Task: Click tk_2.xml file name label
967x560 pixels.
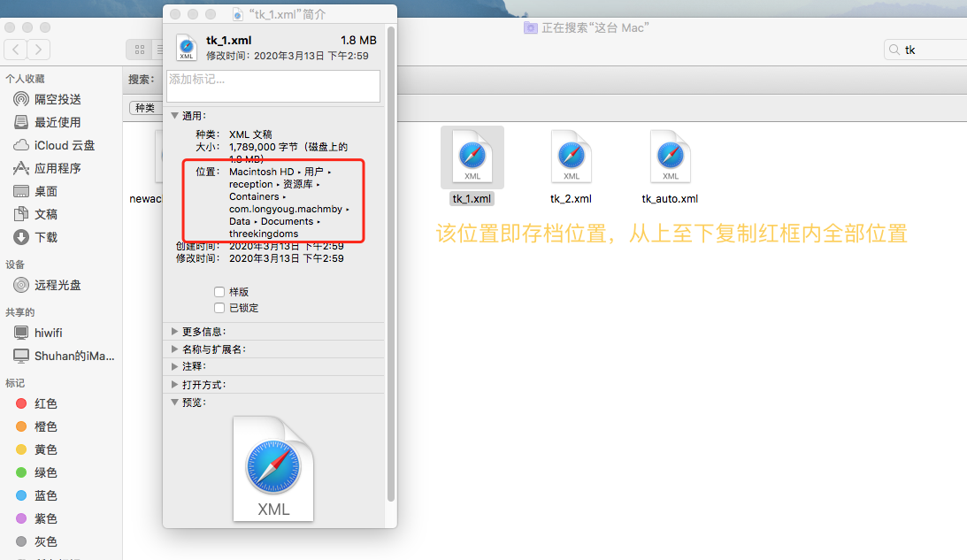Action: pyautogui.click(x=571, y=198)
